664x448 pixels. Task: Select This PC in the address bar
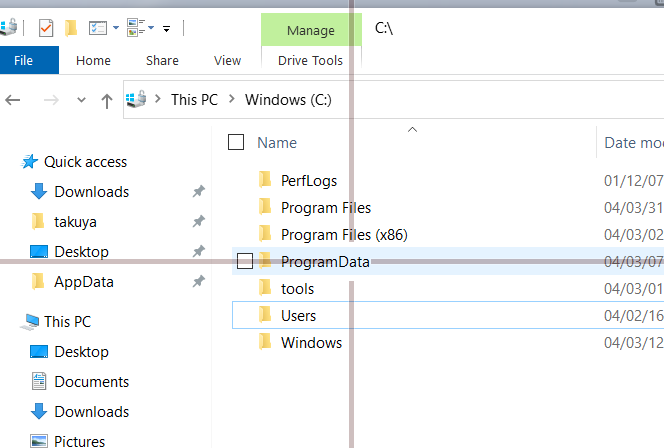[x=194, y=100]
